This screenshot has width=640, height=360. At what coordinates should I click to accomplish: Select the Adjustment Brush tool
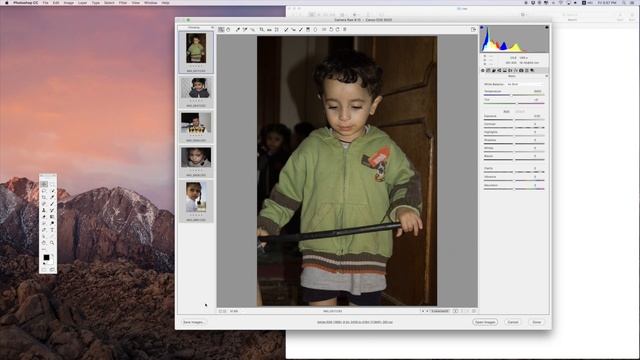pyautogui.click(x=301, y=29)
